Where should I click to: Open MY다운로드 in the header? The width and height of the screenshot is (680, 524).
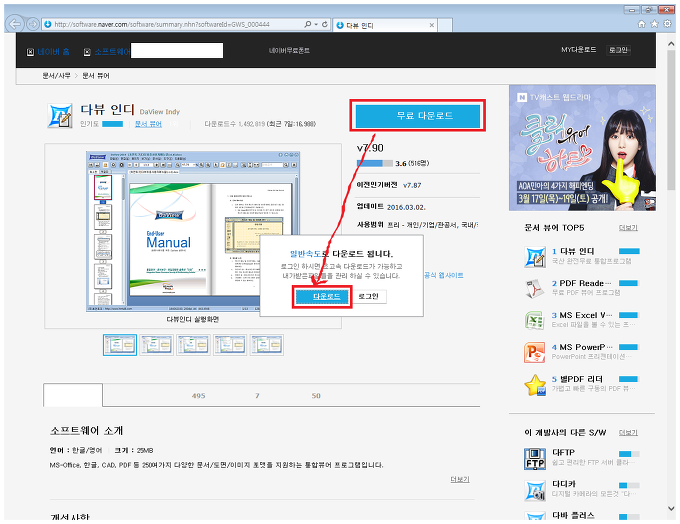point(579,50)
